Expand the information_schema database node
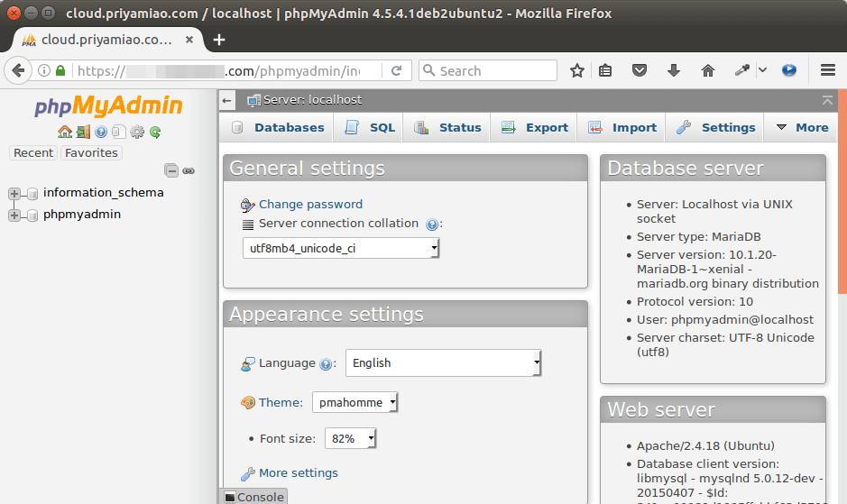 [14, 193]
